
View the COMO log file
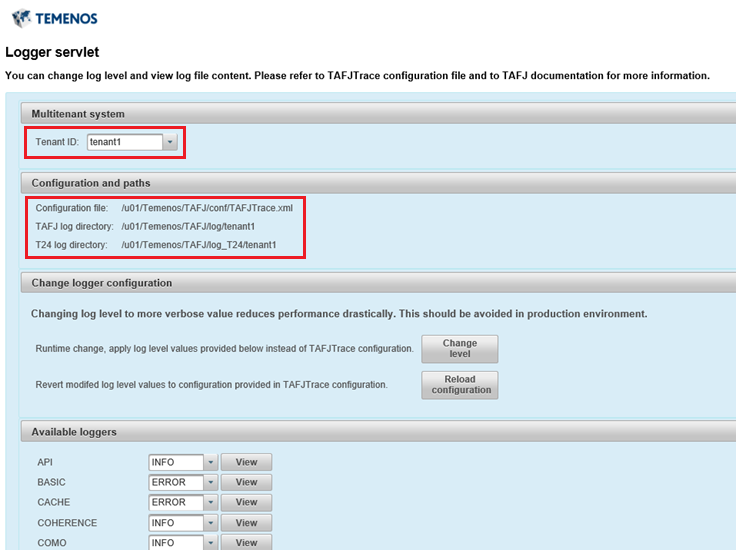[246, 543]
